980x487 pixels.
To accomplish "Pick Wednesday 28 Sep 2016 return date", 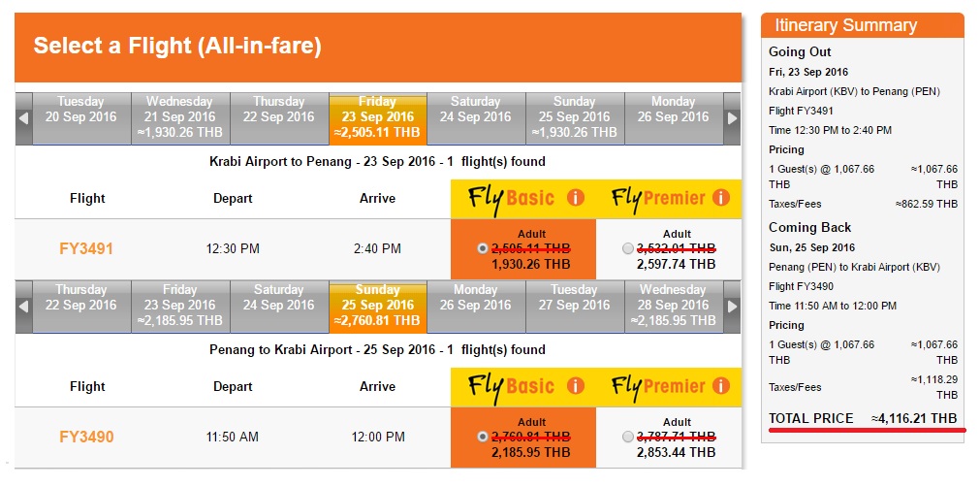I will [673, 306].
